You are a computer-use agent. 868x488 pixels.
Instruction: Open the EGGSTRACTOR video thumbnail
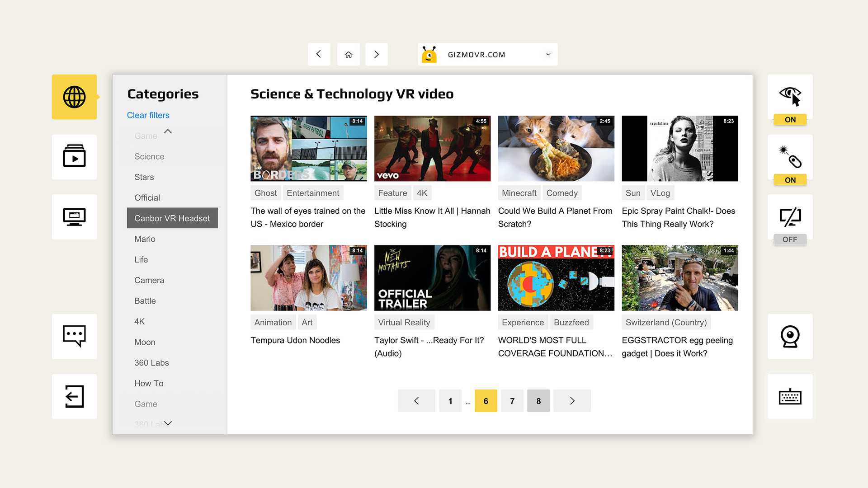click(x=680, y=278)
